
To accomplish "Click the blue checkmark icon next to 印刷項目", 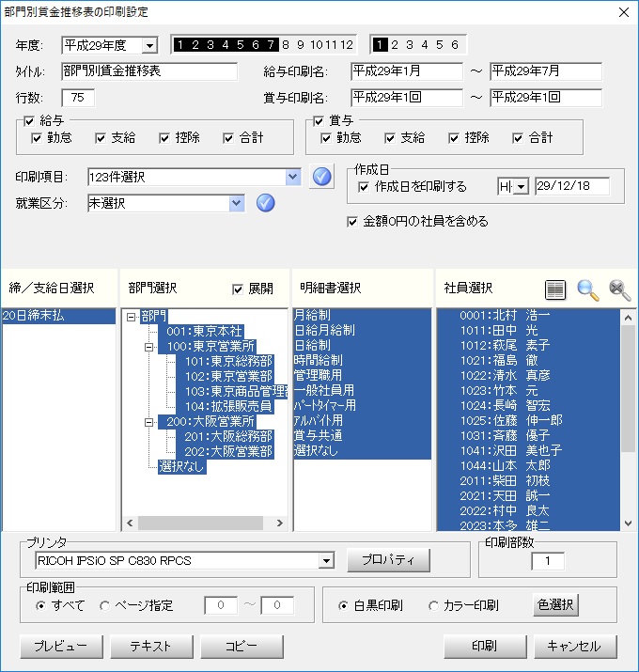I will (x=321, y=177).
